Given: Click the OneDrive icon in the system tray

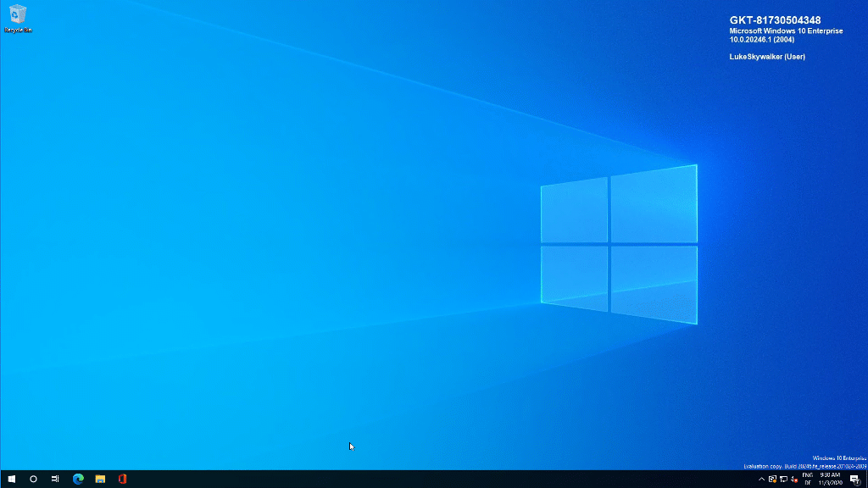Looking at the screenshot, I should point(772,479).
